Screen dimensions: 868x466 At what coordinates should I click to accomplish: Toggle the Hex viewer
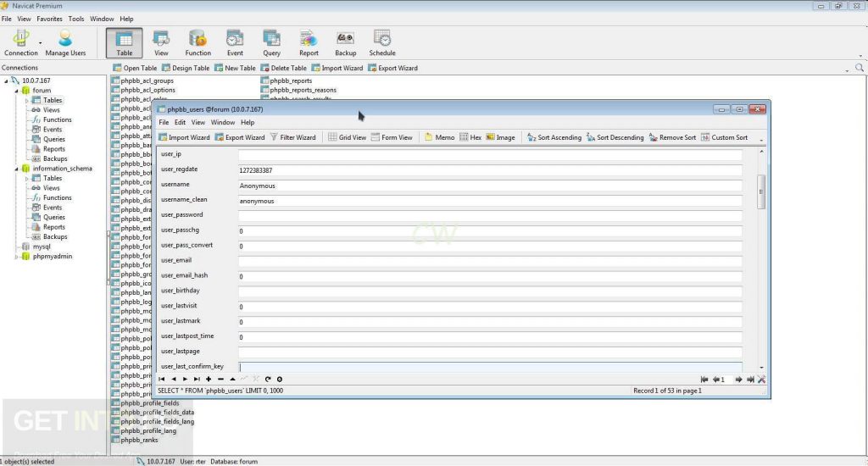click(470, 137)
